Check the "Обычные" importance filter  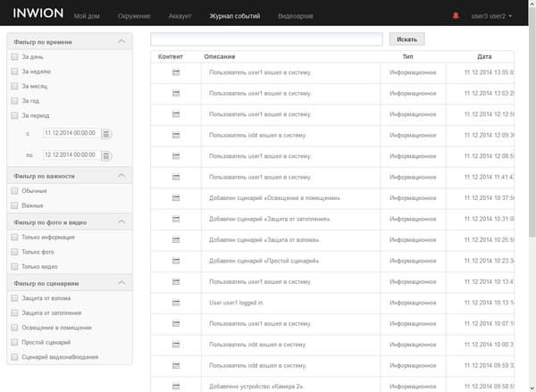point(14,191)
